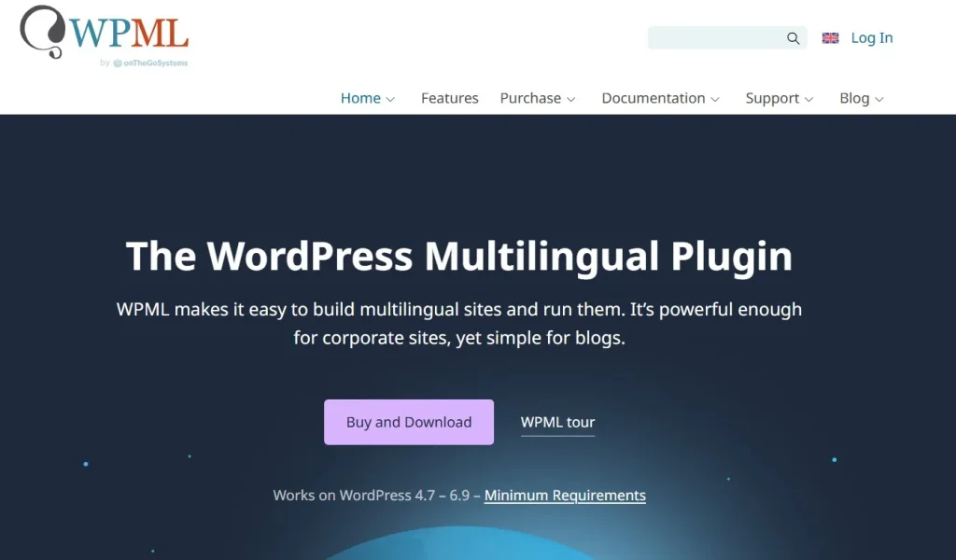Expand the chevron next to Home
This screenshot has width=956, height=560.
(391, 99)
